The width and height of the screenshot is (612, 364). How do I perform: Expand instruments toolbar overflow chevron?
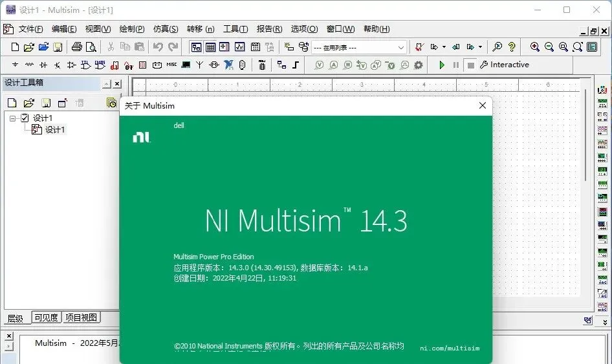coord(605,322)
